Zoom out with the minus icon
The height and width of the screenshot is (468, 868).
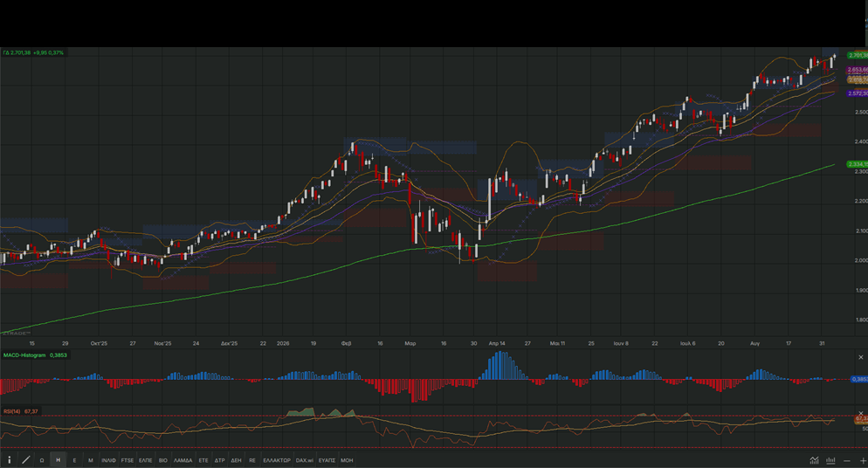point(847,460)
